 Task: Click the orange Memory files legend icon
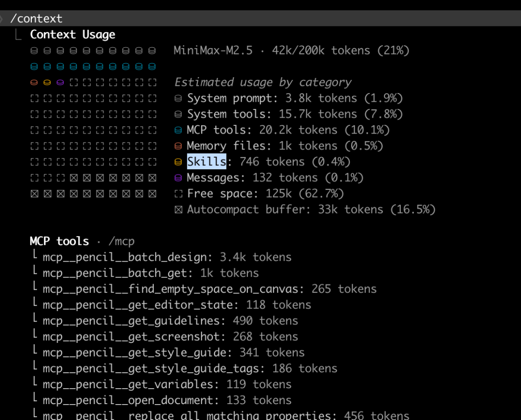pos(178,146)
